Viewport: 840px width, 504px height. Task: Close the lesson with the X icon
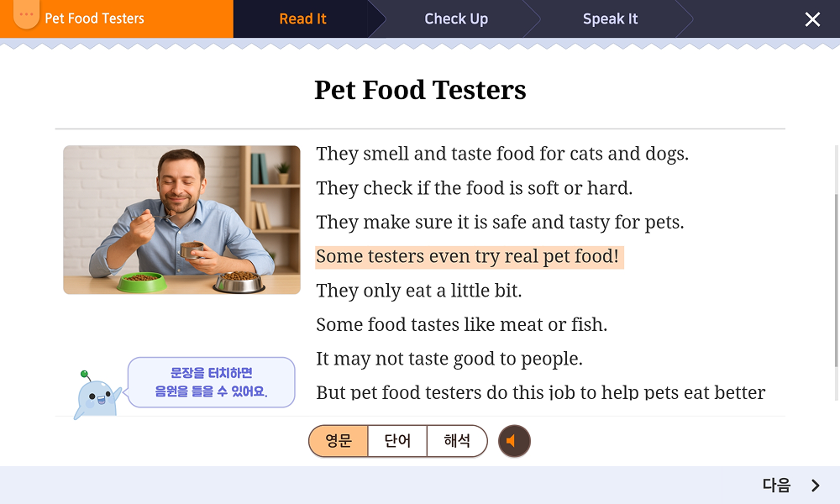point(812,19)
